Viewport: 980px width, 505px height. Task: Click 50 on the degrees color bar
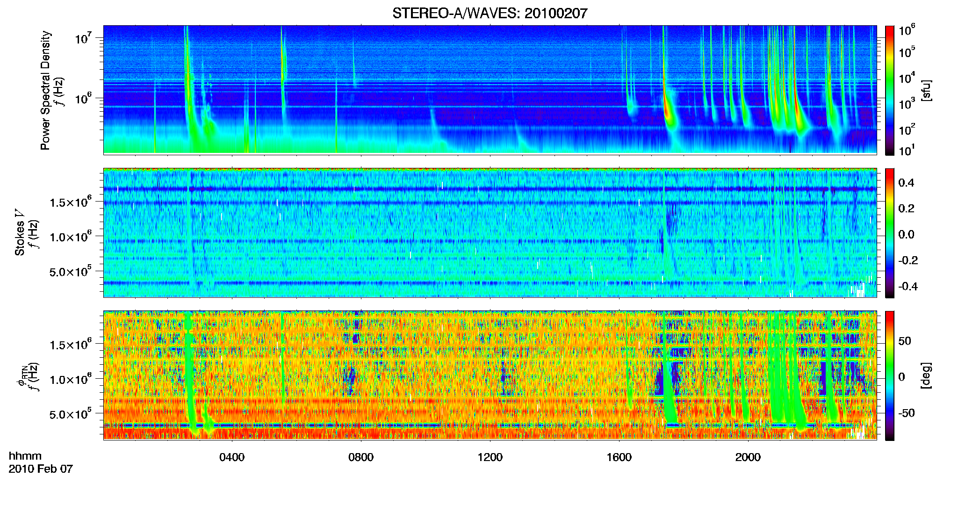[905, 341]
